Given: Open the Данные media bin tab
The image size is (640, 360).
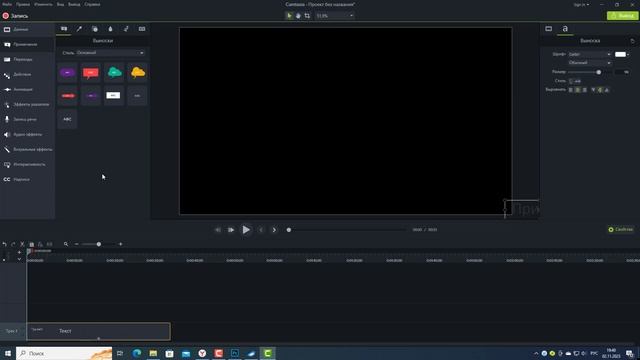Looking at the screenshot, I should point(27,29).
